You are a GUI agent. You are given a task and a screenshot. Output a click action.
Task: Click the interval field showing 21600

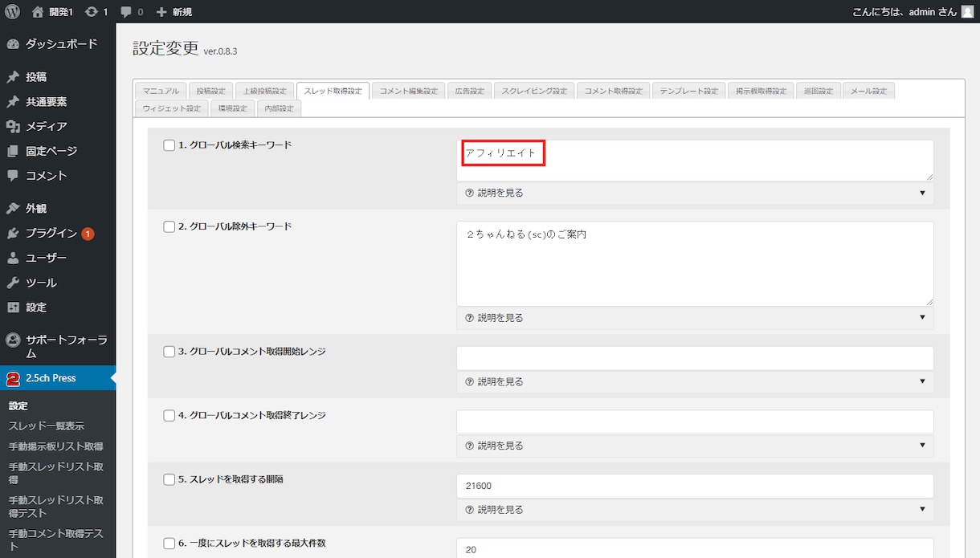pos(695,486)
